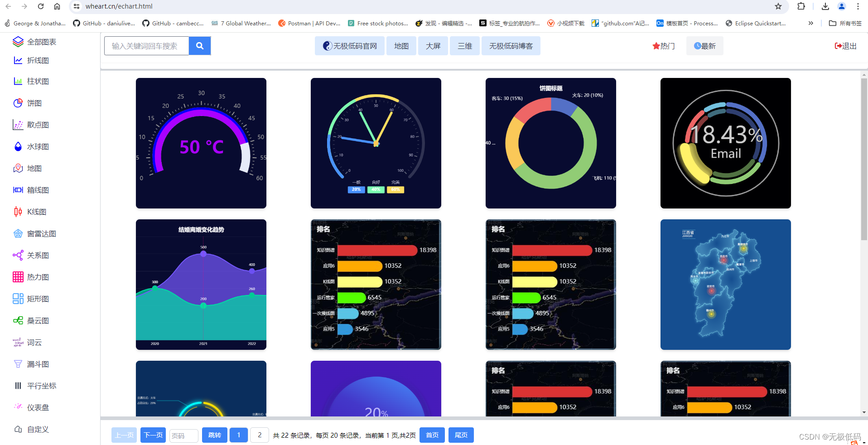Open the 地图 top navigation tab
The height and width of the screenshot is (445, 868).
[x=401, y=46]
